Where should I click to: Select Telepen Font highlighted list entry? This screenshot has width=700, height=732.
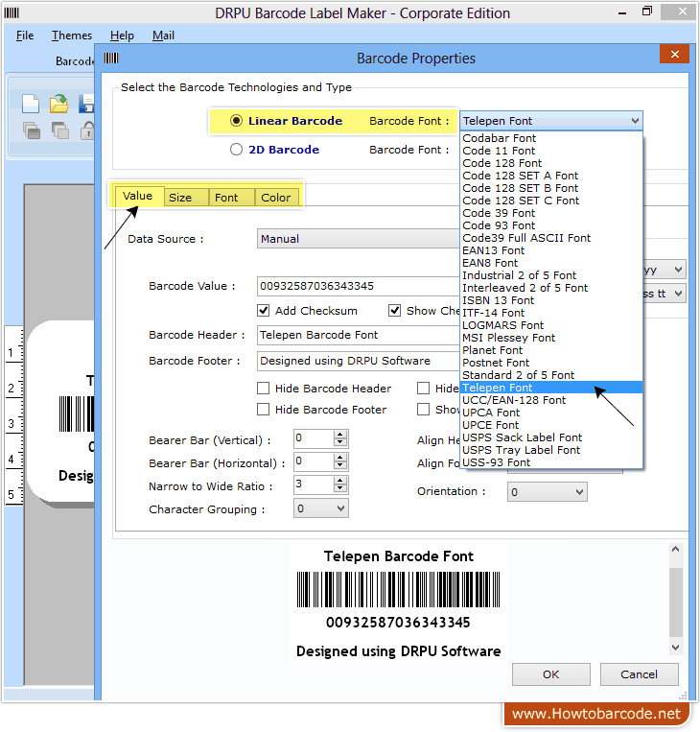551,388
